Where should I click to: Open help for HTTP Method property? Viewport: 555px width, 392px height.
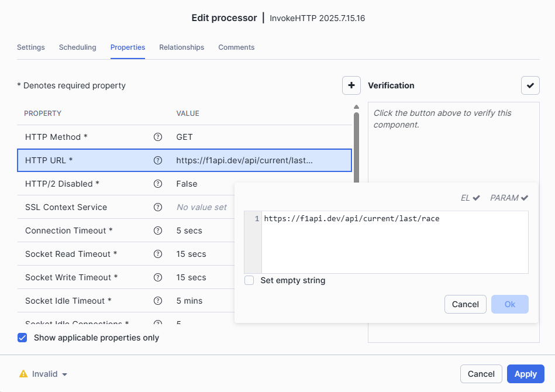(x=157, y=137)
